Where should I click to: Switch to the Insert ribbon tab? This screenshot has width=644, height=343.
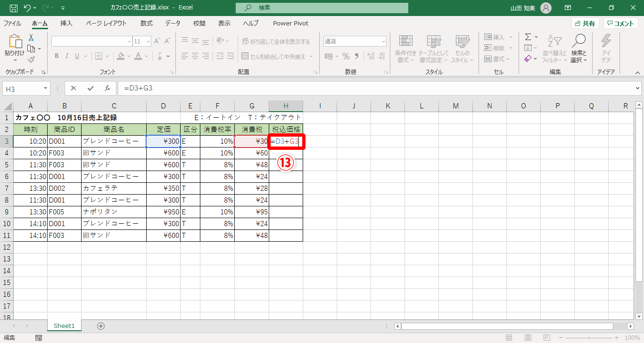click(66, 23)
